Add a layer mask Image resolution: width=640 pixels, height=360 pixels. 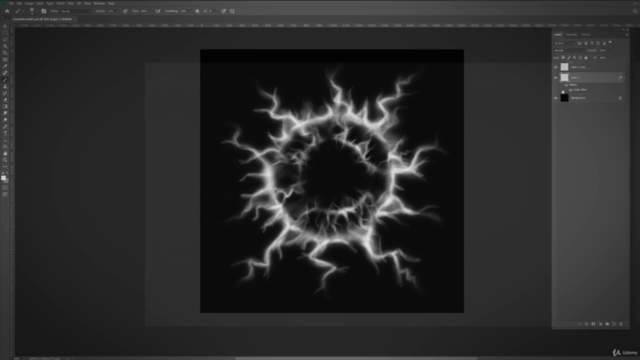point(593,324)
